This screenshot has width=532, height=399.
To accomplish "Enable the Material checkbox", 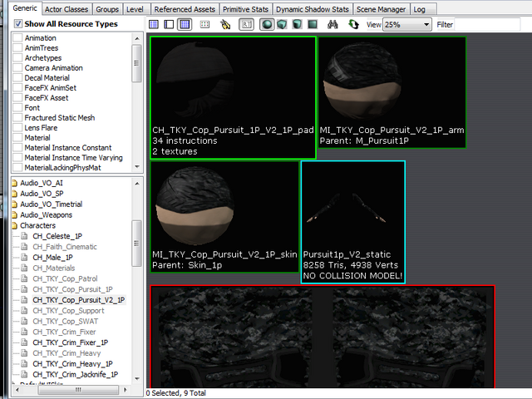I will click(17, 138).
